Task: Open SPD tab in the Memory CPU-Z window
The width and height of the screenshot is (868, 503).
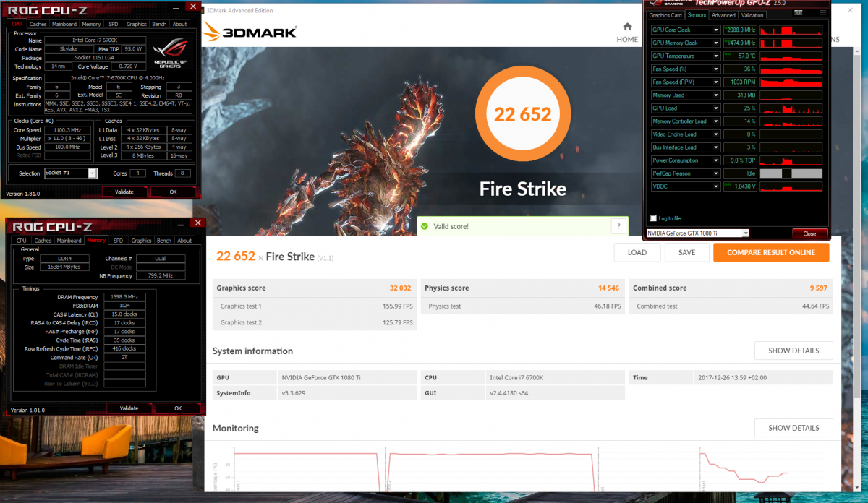Action: (x=118, y=241)
